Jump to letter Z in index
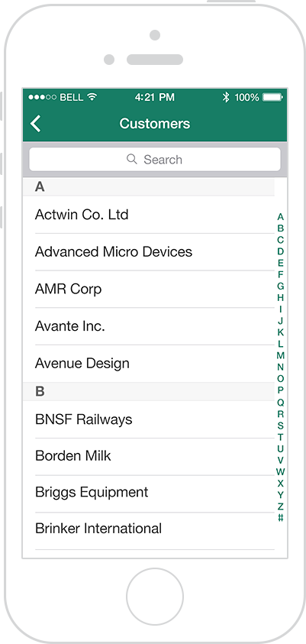 (281, 506)
